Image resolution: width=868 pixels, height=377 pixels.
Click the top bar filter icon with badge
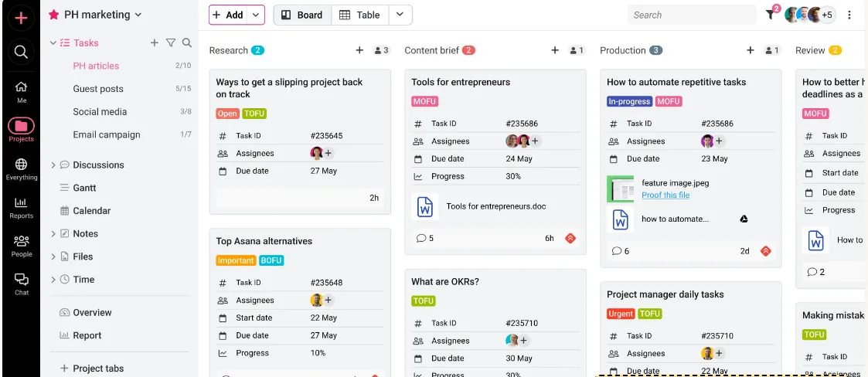[771, 15]
